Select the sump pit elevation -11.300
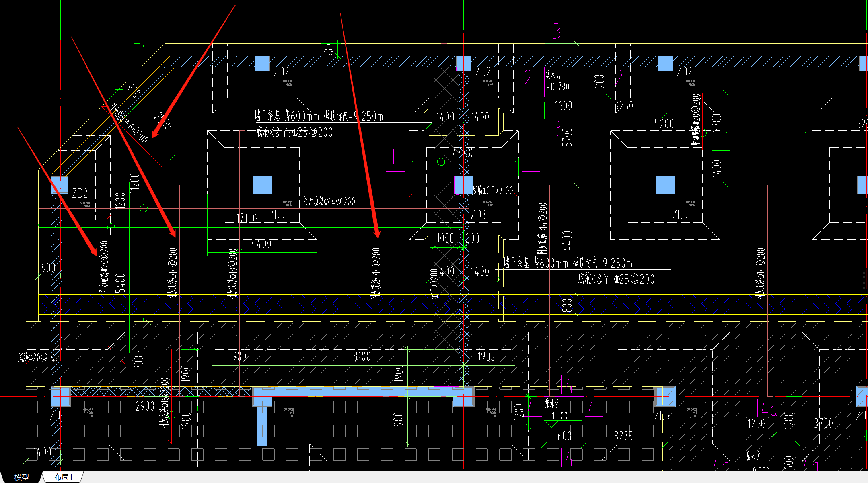868x483 pixels. click(x=557, y=415)
